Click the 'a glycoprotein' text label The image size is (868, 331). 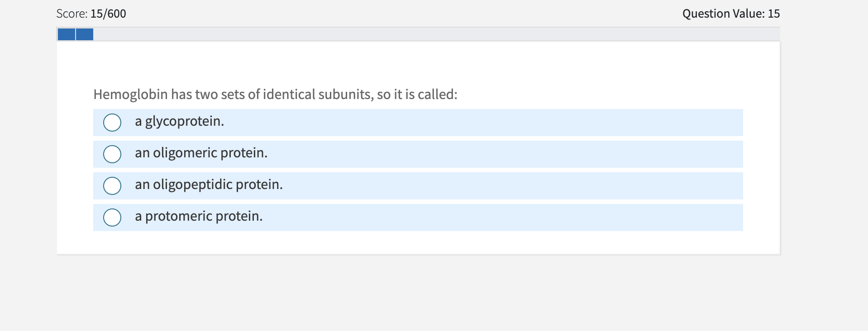click(179, 121)
